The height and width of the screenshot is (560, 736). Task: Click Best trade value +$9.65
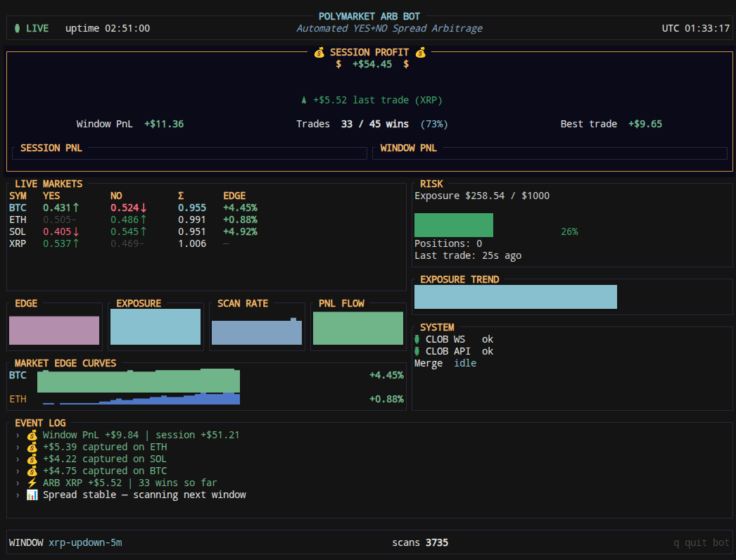(x=645, y=124)
